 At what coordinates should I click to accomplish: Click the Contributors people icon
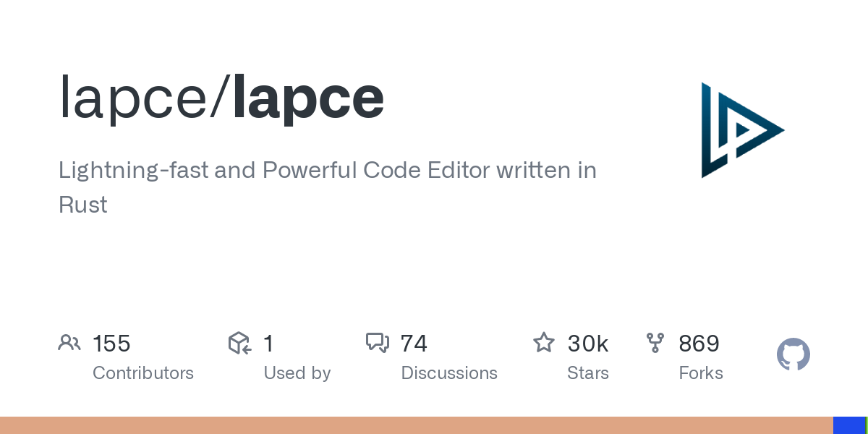tap(69, 343)
